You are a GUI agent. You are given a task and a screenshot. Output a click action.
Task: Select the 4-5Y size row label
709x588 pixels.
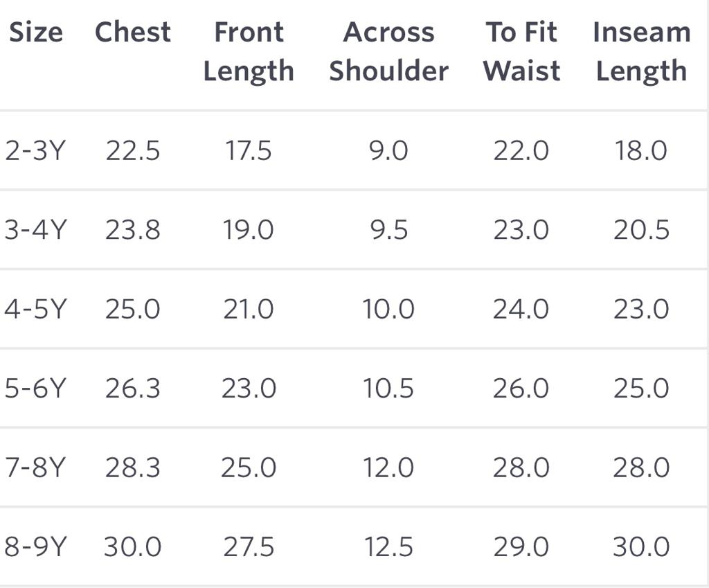point(34,309)
